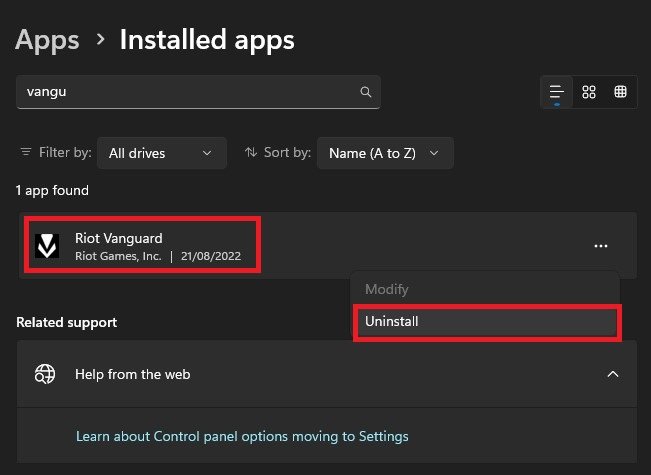This screenshot has width=651, height=475.
Task: Switch to list view layout icon
Action: coord(557,92)
